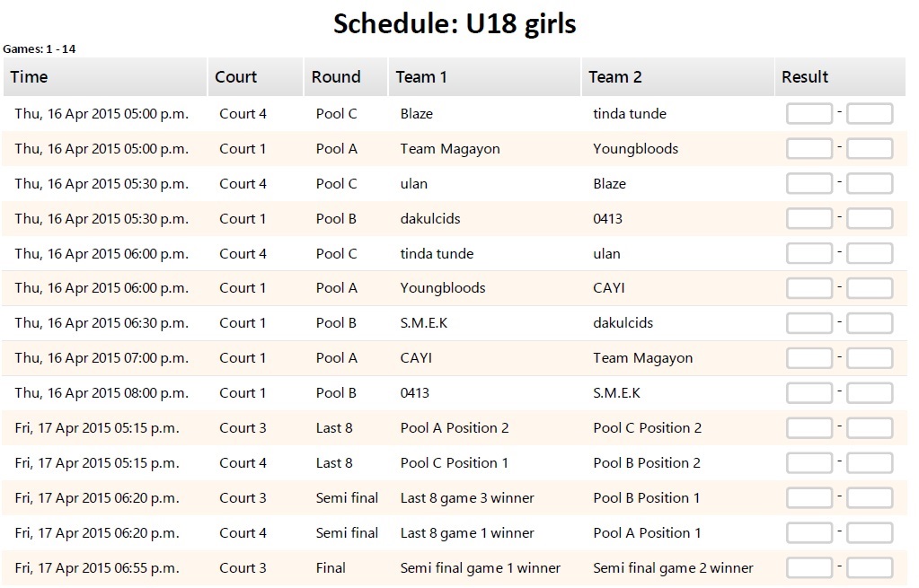Select left score box for 0413 vs S.M.E.K
Image resolution: width=919 pixels, height=588 pixels.
[809, 393]
